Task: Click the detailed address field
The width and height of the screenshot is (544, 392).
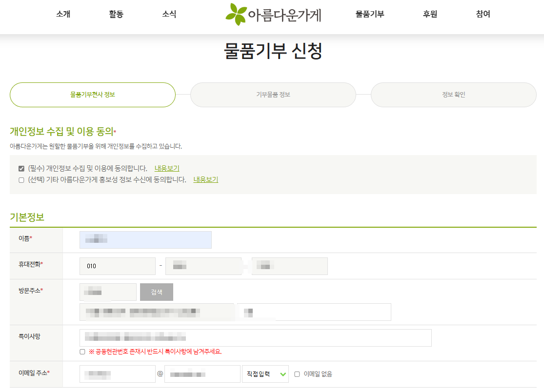Action: click(x=314, y=312)
